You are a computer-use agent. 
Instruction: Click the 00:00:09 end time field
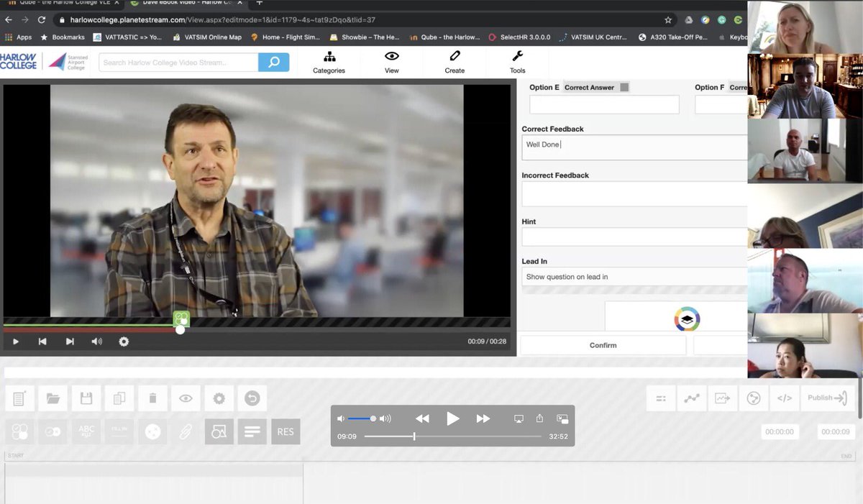(836, 431)
